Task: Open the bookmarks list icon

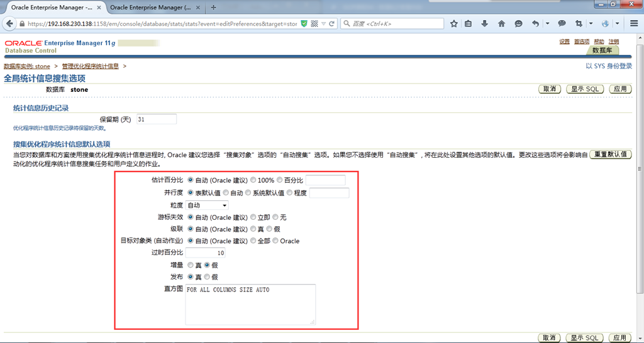Action: [468, 24]
